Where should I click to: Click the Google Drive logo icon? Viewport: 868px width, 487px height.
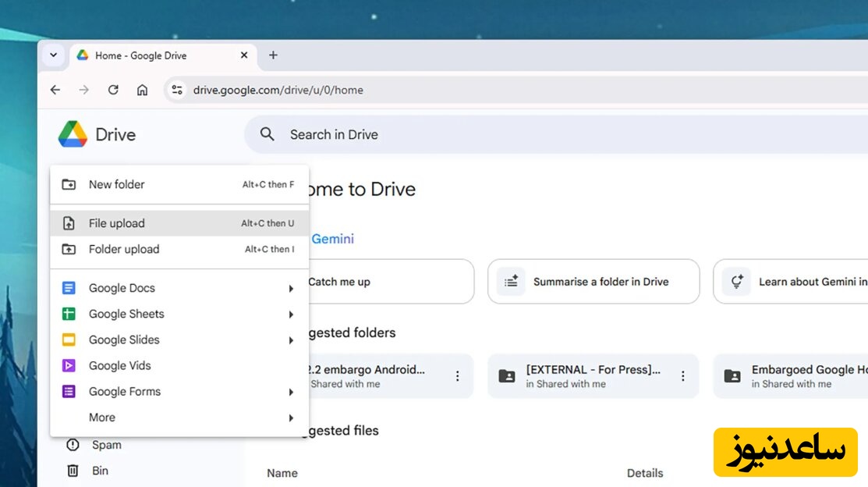pyautogui.click(x=73, y=134)
